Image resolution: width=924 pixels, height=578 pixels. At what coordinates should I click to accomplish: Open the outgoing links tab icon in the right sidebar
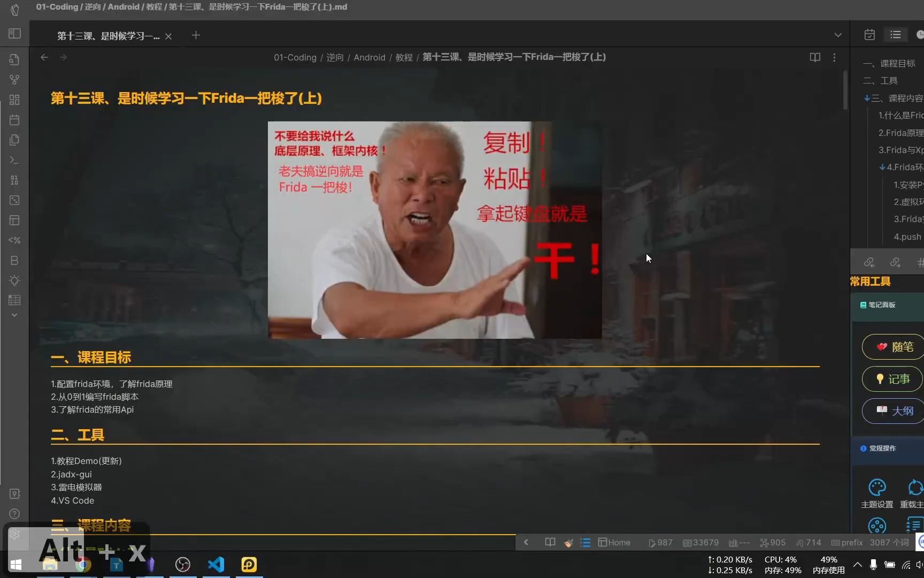(895, 262)
